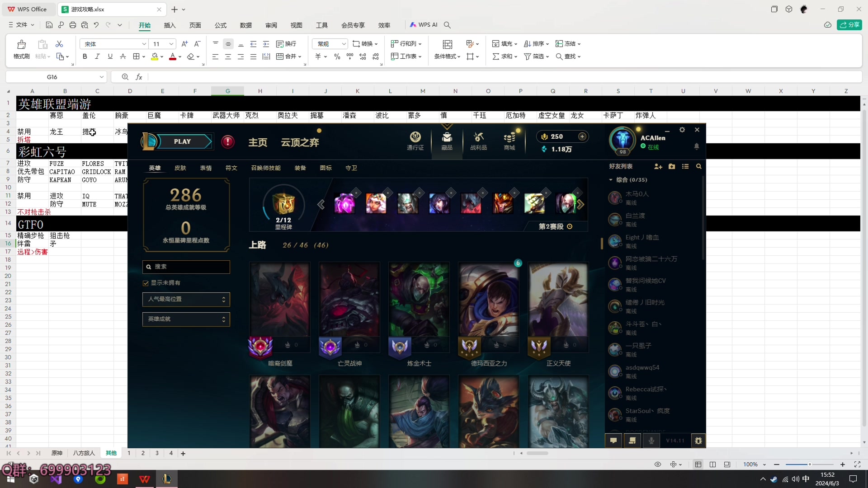
Task: Click the WPS AI button
Action: pos(424,25)
